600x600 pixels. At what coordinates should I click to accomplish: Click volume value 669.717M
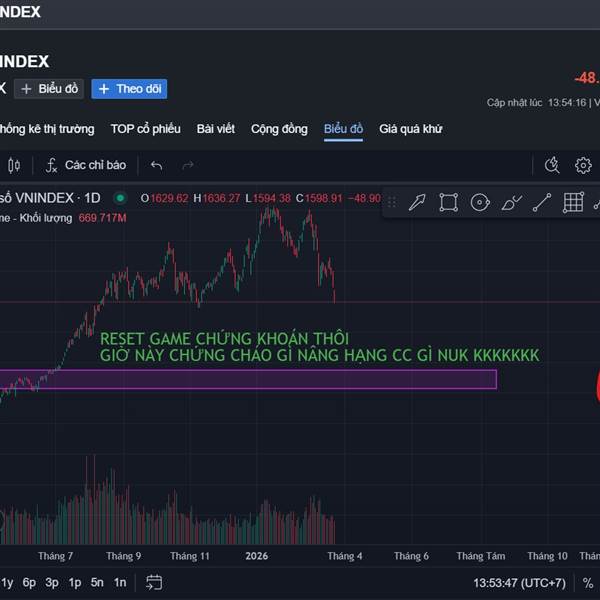(x=103, y=218)
